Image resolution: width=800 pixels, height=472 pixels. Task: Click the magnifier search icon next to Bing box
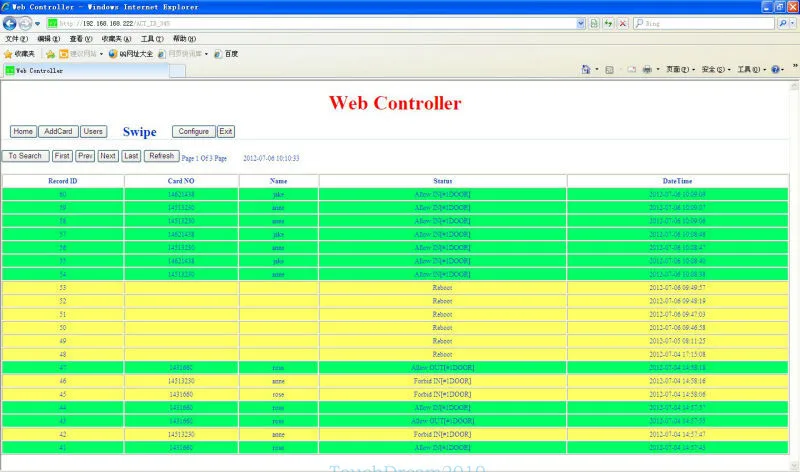coord(782,23)
